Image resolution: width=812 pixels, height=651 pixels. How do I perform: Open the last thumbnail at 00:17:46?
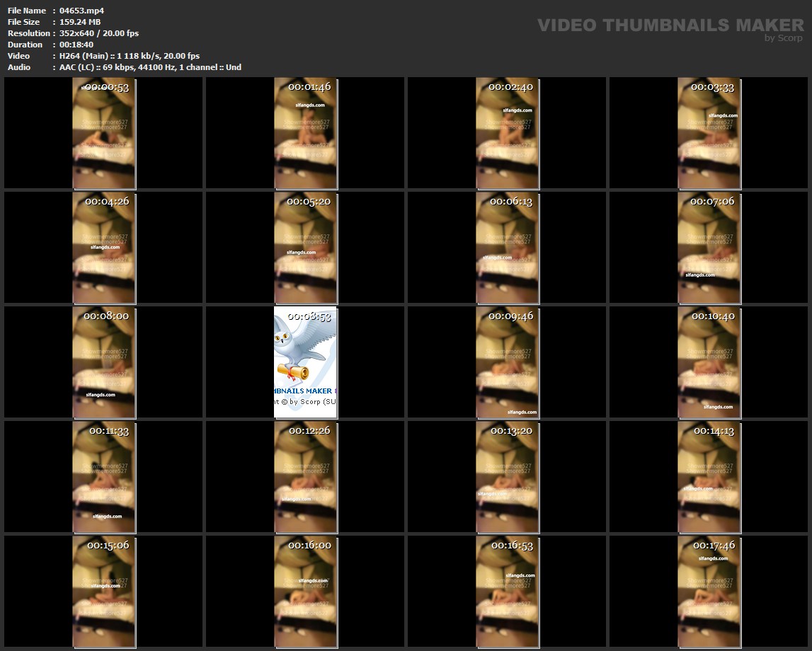pos(709,592)
